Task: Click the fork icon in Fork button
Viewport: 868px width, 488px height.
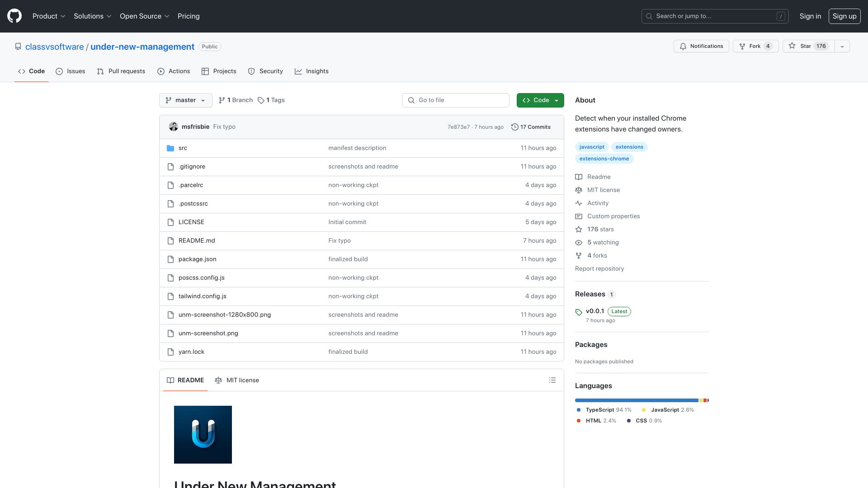Action: pyautogui.click(x=742, y=46)
